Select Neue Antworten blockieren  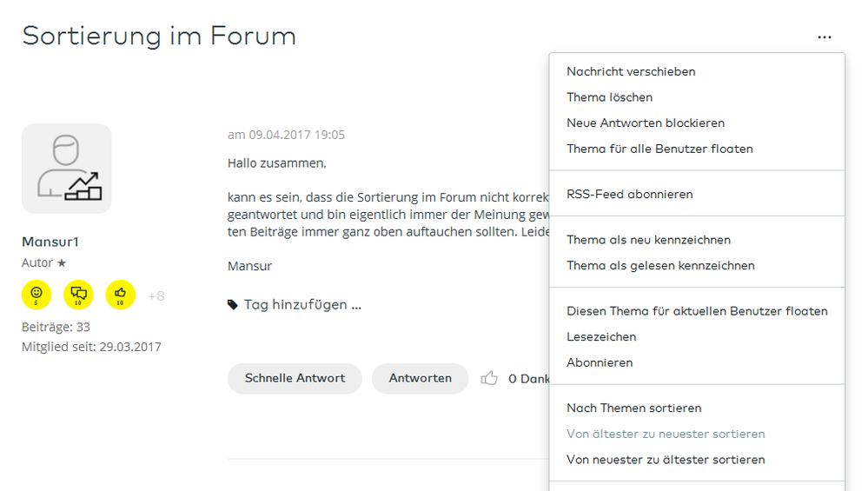coord(646,123)
